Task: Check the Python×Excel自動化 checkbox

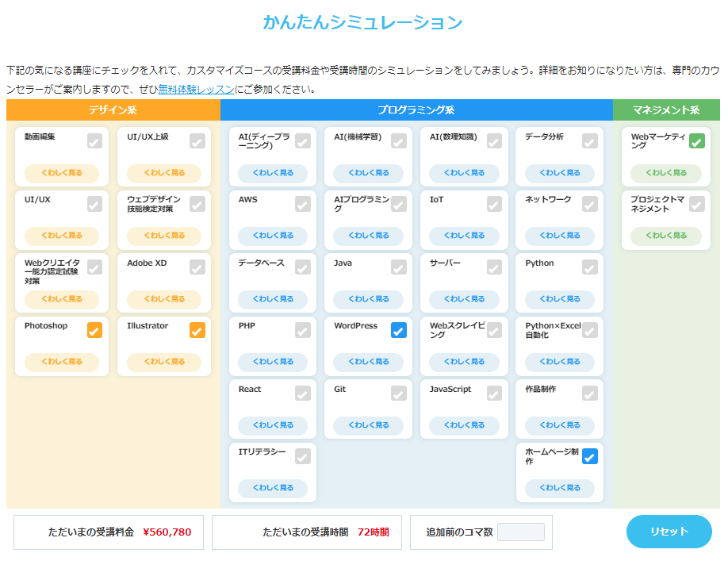Action: pos(590,330)
